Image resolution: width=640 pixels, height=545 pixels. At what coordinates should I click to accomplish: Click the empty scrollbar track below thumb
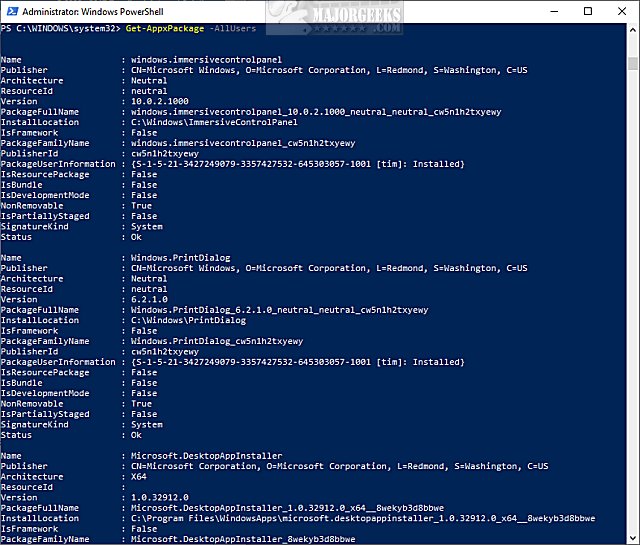(x=632, y=300)
